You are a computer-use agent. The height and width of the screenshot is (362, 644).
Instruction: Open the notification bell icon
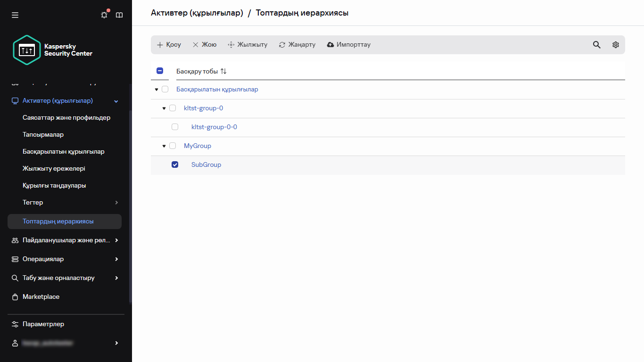pos(104,15)
